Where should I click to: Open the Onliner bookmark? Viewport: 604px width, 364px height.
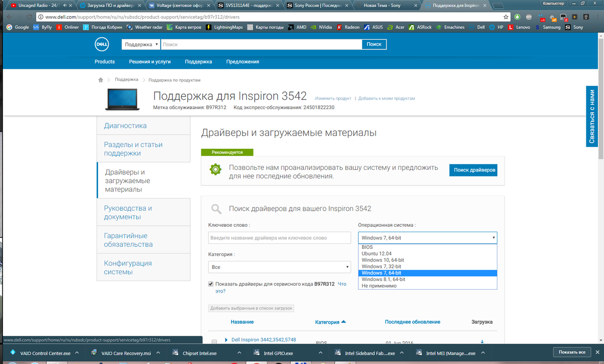coord(67,27)
